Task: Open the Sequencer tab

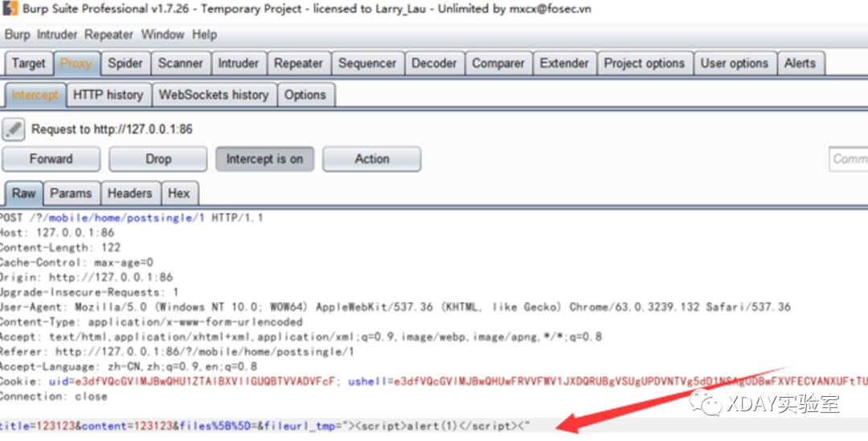Action: point(367,63)
